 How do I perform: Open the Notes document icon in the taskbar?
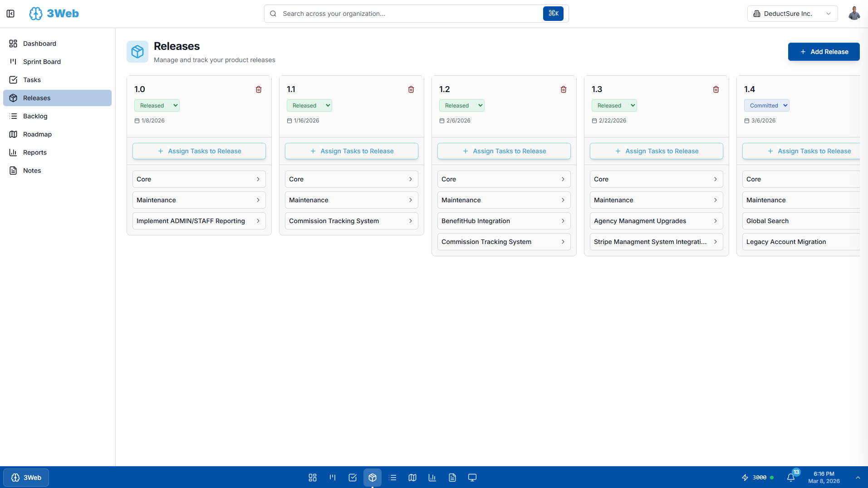tap(452, 477)
